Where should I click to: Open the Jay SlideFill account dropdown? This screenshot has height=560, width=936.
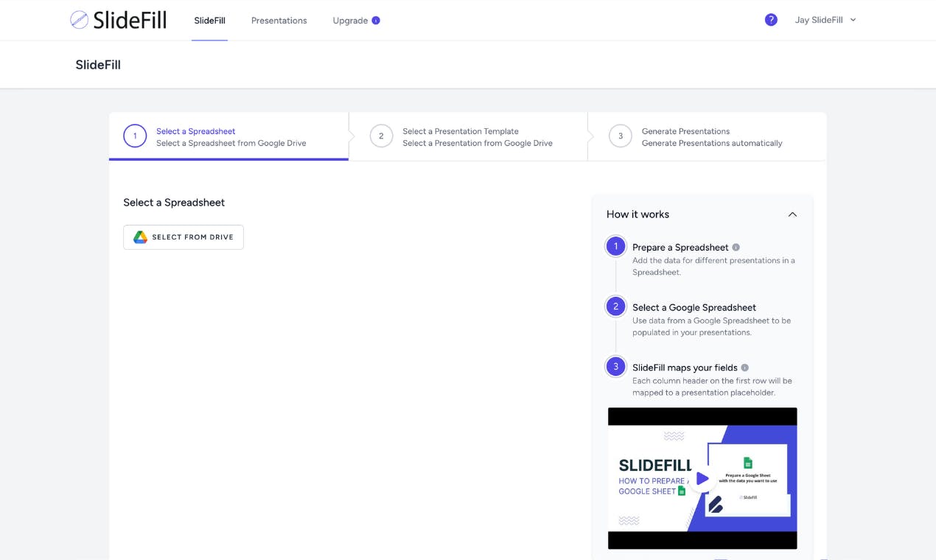click(x=825, y=20)
